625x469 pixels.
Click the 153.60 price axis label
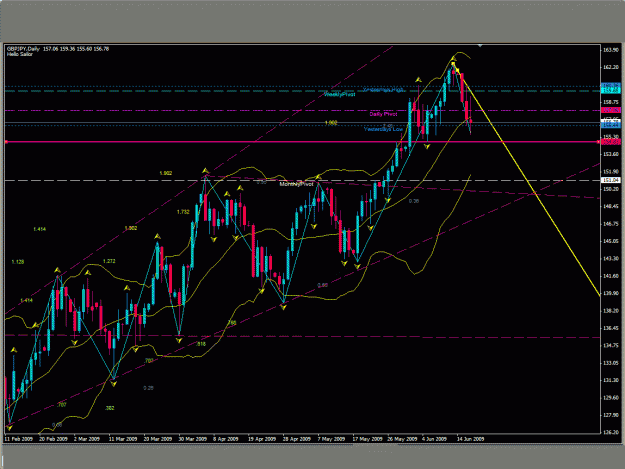pos(611,154)
